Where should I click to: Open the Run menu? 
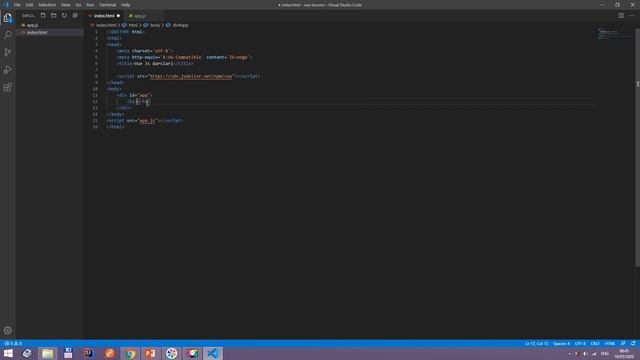click(x=90, y=5)
